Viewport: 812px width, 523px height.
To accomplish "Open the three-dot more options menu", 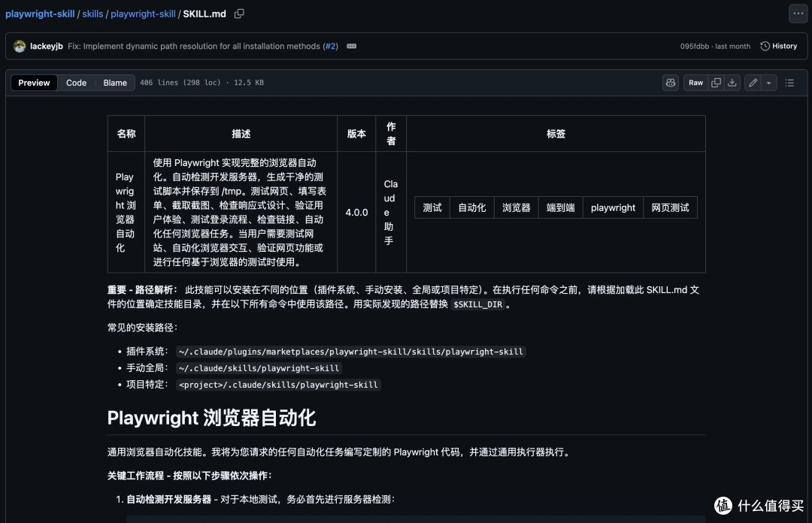I will pos(798,14).
